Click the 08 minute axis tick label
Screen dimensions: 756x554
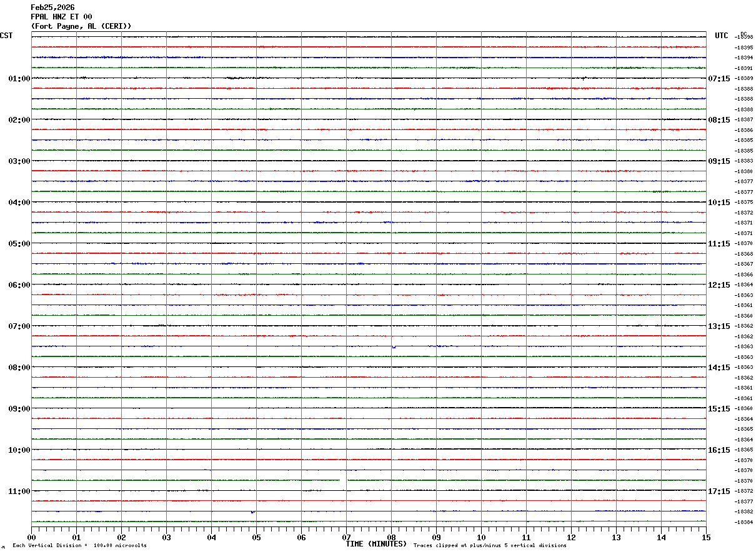click(x=391, y=537)
